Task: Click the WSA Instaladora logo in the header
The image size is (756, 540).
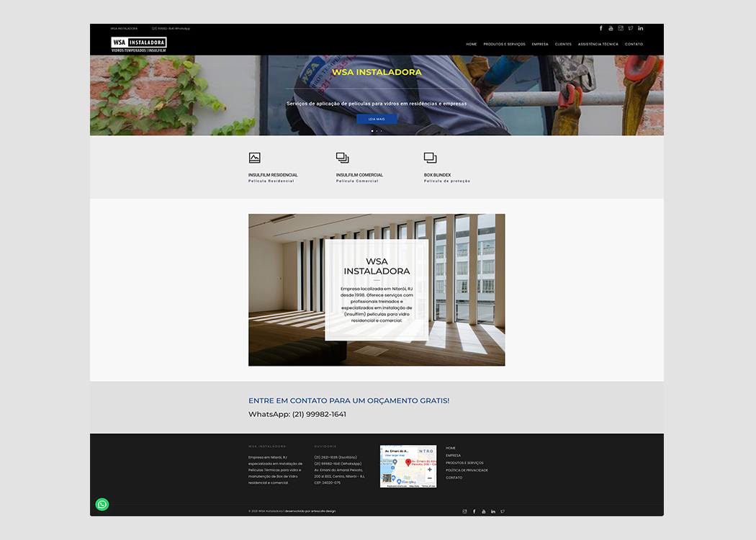Action: [139, 45]
